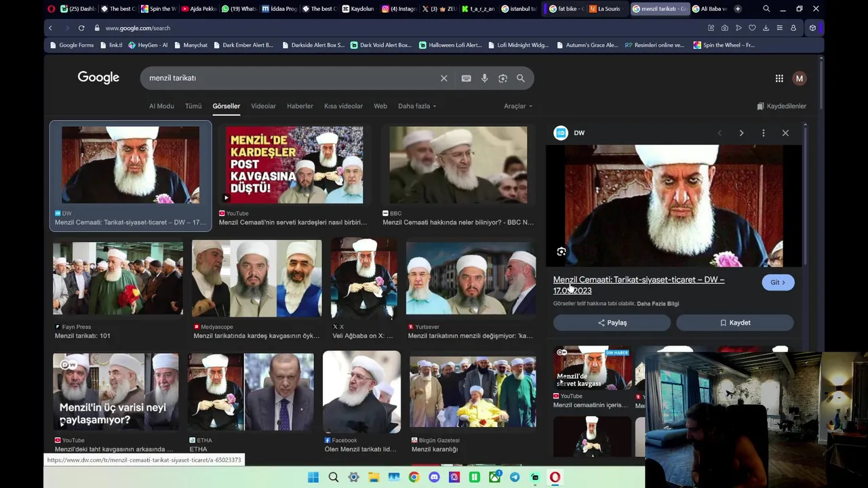
Task: Open the Fayn Press 'Menzil tarikatı: 101' image
Action: coord(118,278)
